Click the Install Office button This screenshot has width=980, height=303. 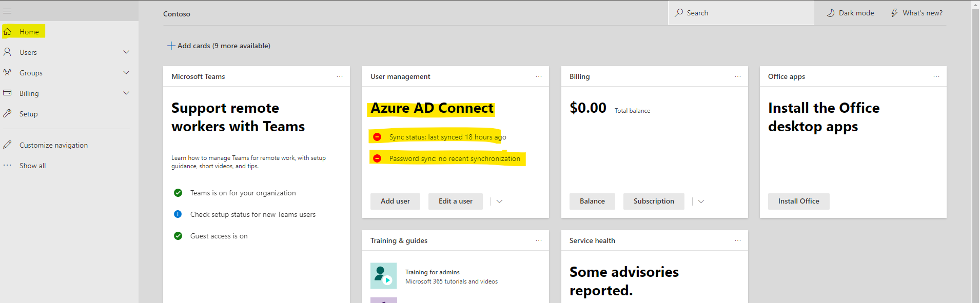click(x=798, y=201)
